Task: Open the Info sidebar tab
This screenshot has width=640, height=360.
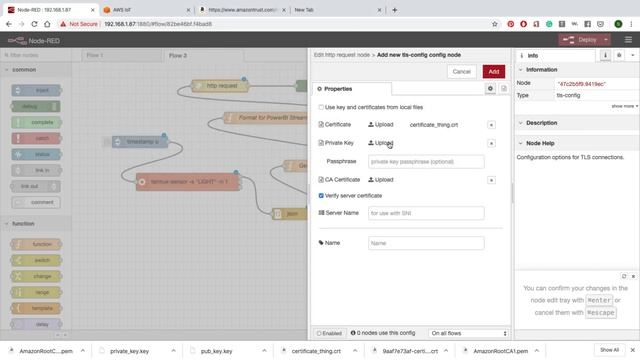Action: pos(556,56)
